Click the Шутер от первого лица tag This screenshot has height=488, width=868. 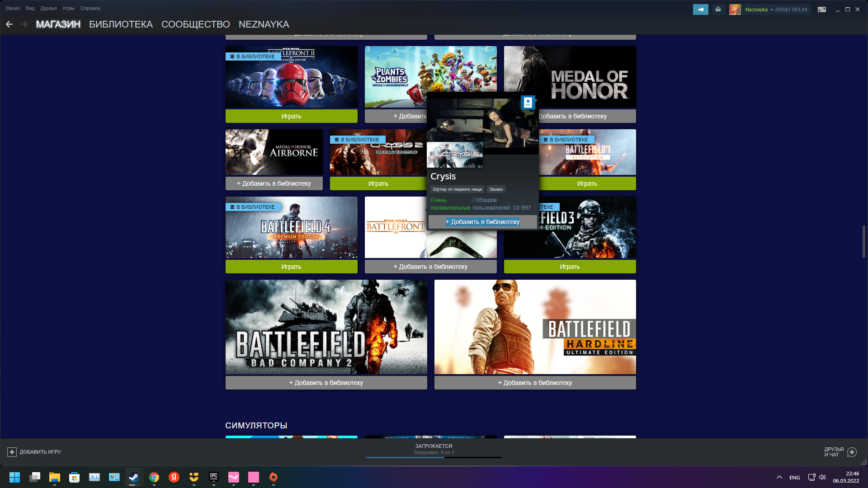click(457, 189)
